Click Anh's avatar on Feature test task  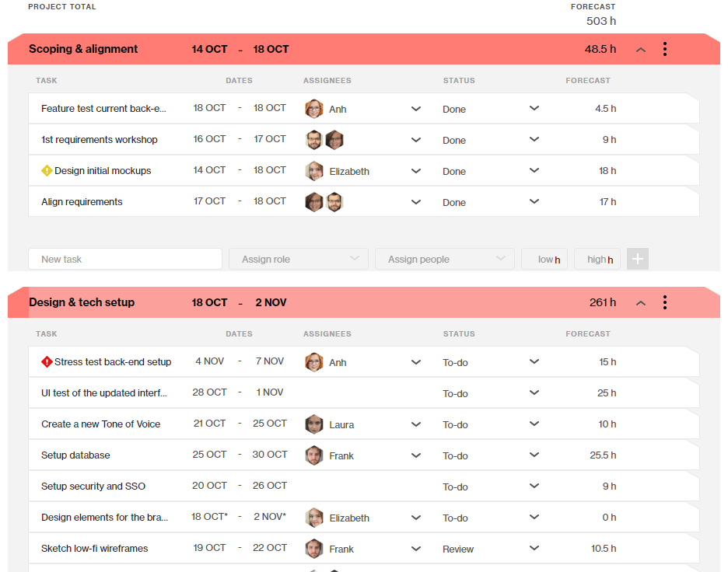pyautogui.click(x=314, y=109)
